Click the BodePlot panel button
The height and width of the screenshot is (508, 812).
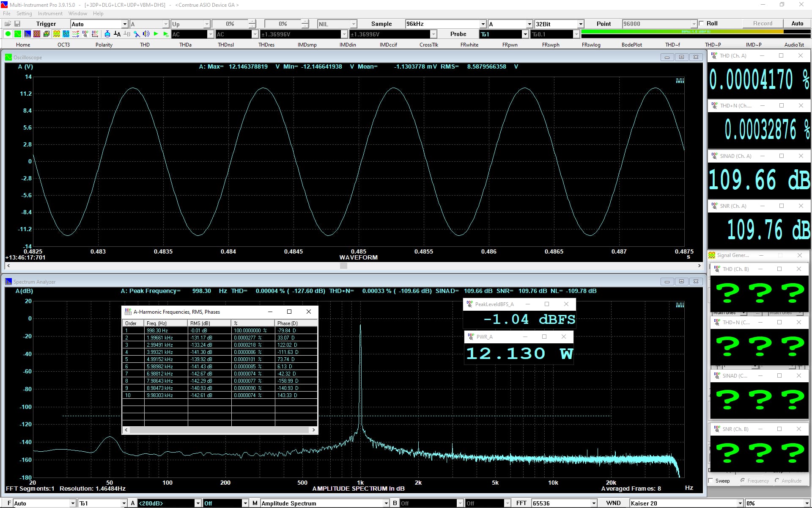click(x=631, y=44)
